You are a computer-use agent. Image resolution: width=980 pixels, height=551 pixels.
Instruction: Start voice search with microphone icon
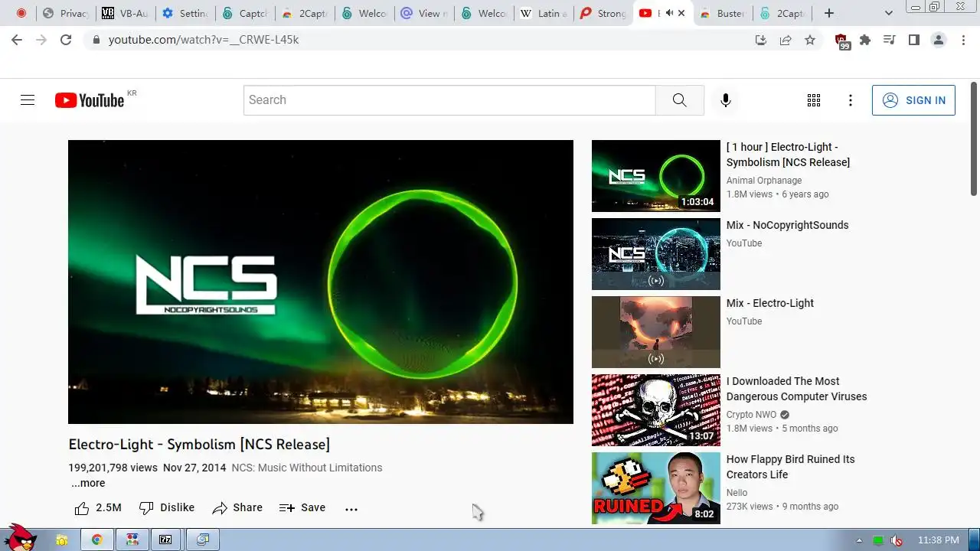[726, 100]
